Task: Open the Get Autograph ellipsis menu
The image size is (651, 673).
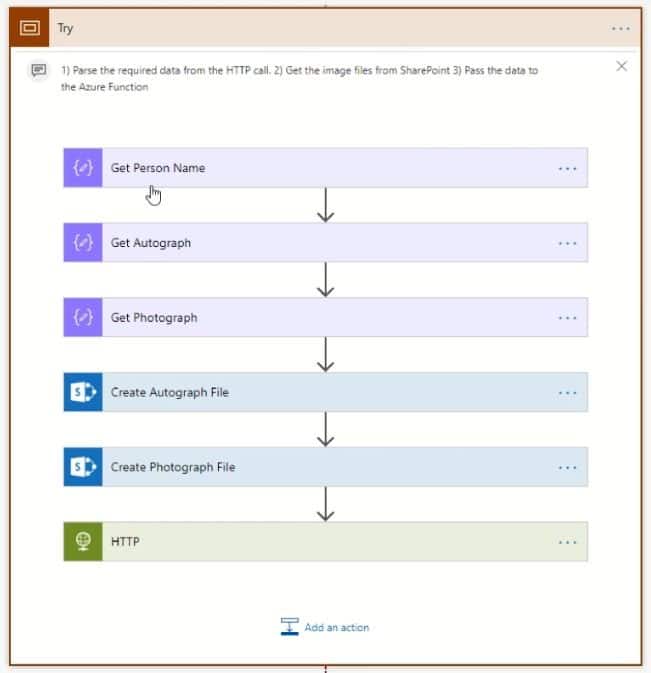Action: pyautogui.click(x=567, y=243)
